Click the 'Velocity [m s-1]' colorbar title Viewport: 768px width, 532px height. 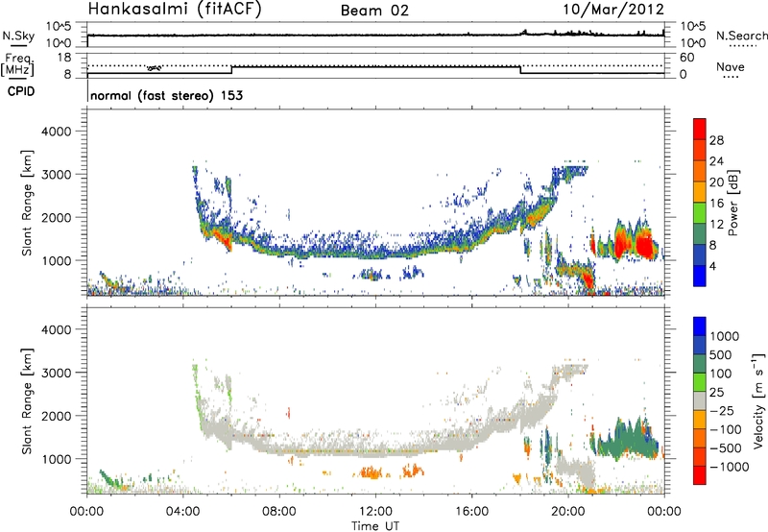[758, 400]
